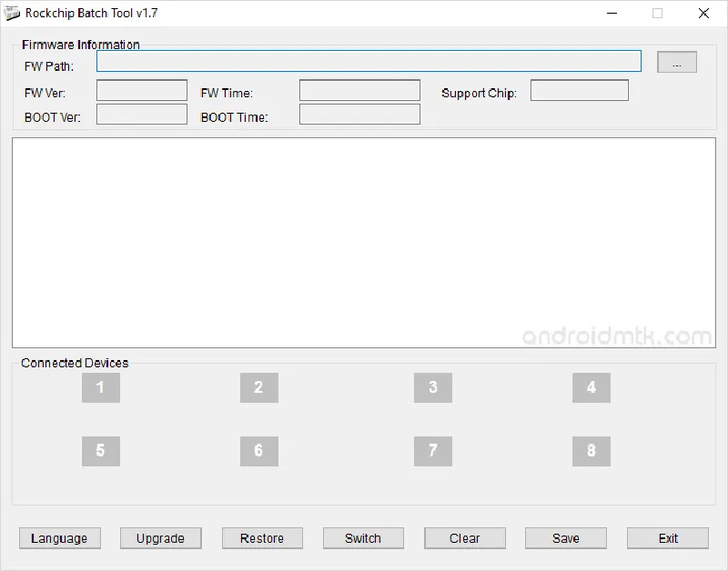This screenshot has height=571, width=728.
Task: Click the Switch button
Action: [363, 538]
